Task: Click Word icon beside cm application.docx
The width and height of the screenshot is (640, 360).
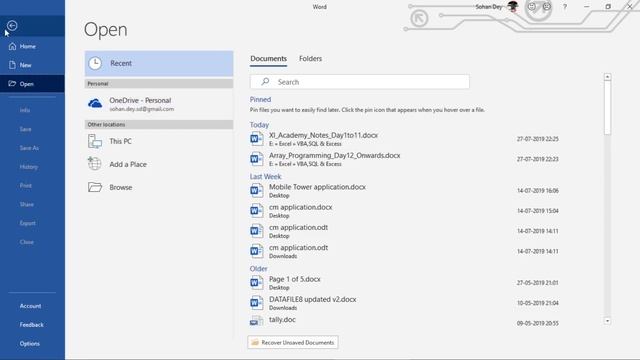Action: 256,211
